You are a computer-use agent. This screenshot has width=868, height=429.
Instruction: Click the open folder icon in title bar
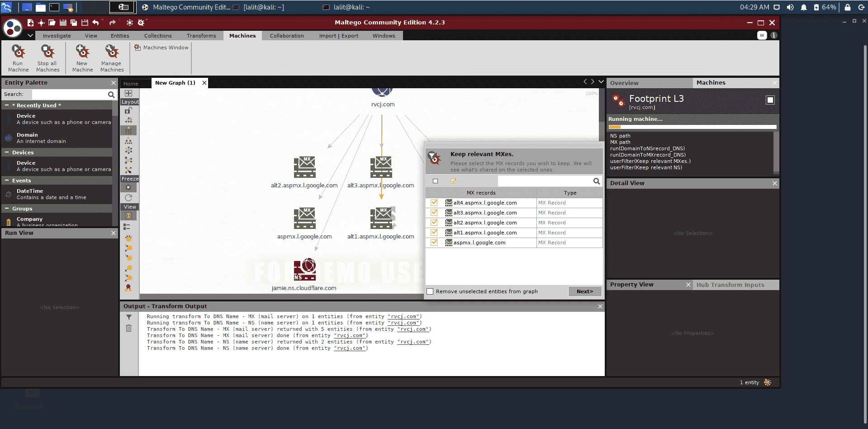52,23
